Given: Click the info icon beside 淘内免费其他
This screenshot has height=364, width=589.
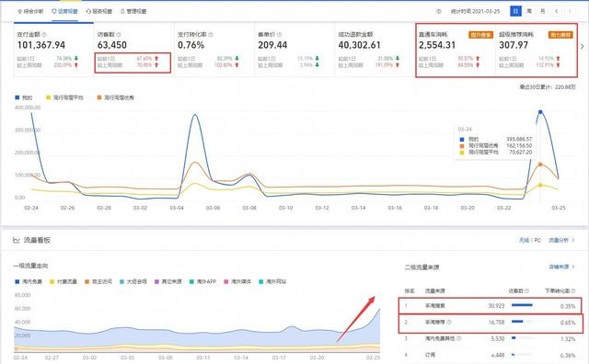Looking at the screenshot, I should click(459, 338).
